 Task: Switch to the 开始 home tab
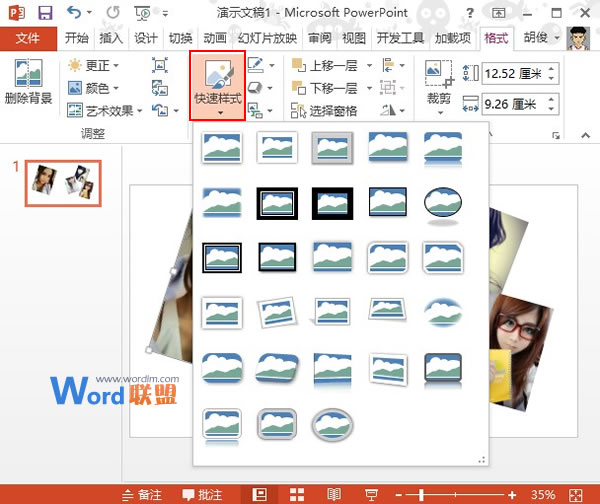(77, 38)
